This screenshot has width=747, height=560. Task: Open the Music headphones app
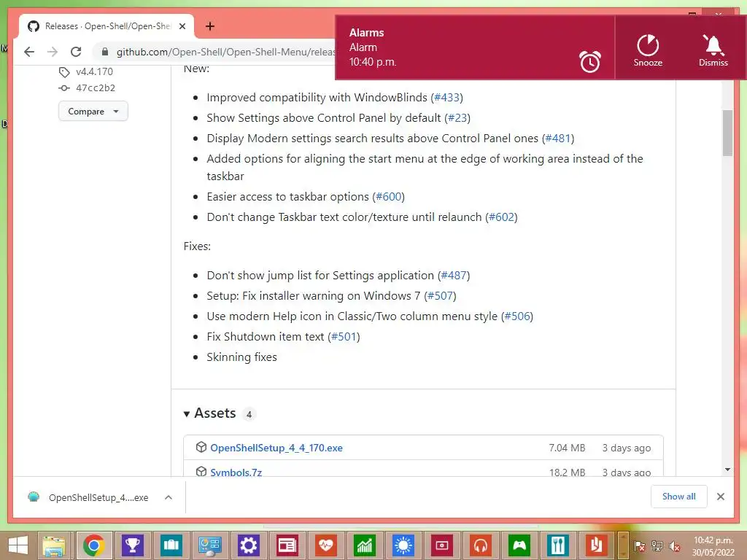(x=480, y=545)
